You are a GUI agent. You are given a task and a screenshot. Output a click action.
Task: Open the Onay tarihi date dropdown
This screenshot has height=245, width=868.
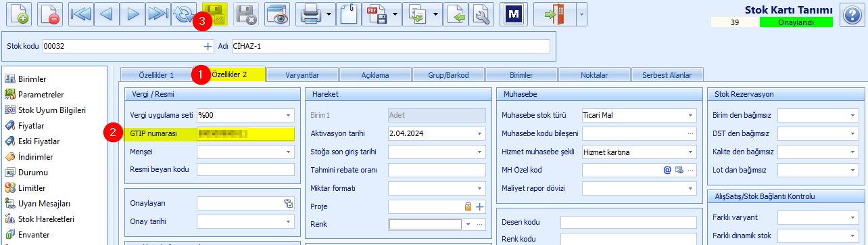[x=289, y=221]
